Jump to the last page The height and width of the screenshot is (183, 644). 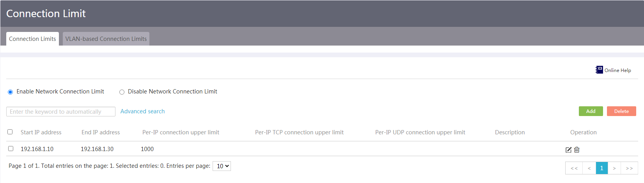pyautogui.click(x=629, y=168)
